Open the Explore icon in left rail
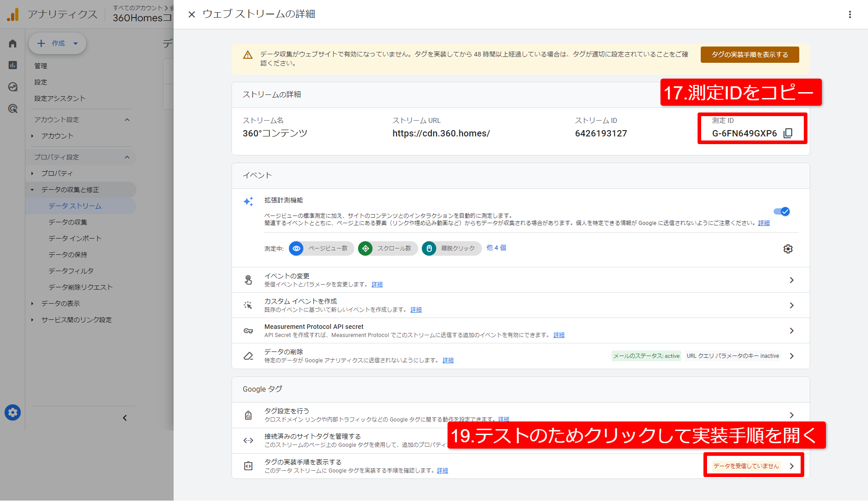Viewport: 868px width, 501px height. (13, 87)
